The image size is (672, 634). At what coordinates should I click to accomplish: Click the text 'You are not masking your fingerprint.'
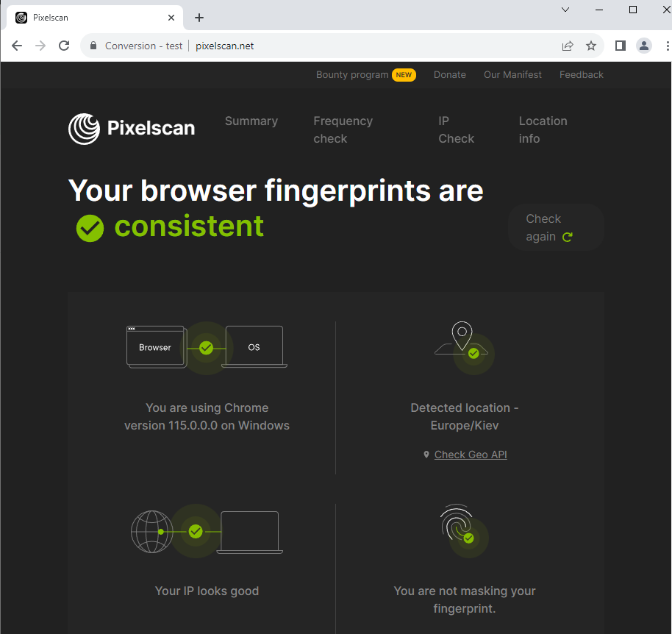point(464,599)
